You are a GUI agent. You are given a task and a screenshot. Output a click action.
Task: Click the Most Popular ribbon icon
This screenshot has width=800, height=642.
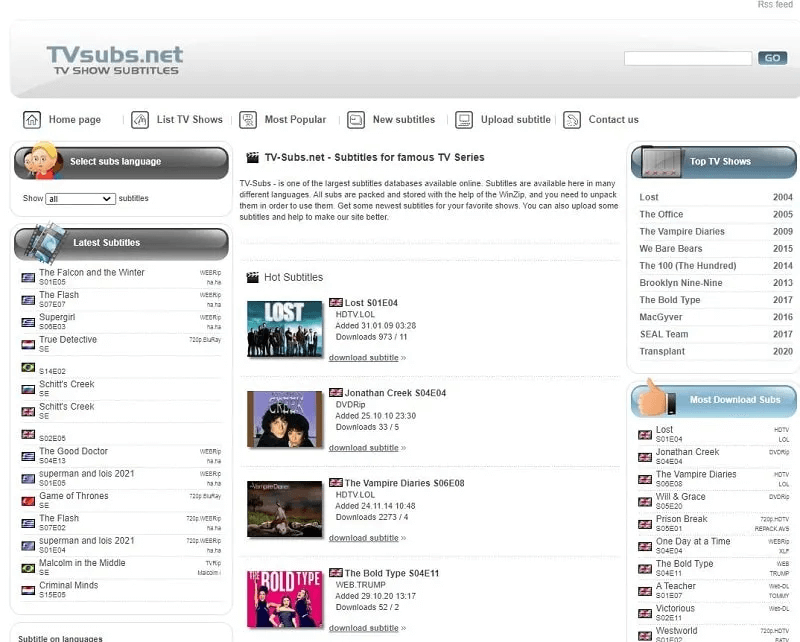(x=248, y=120)
